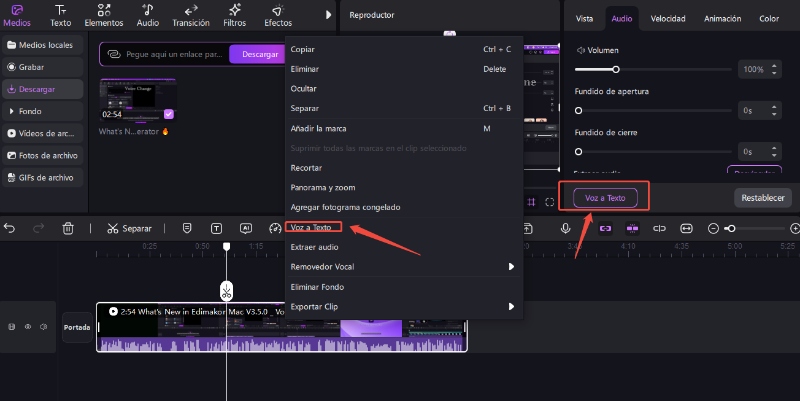Image resolution: width=800 pixels, height=401 pixels.
Task: Choose Voz a Texto from the context menu
Action: [x=311, y=227]
